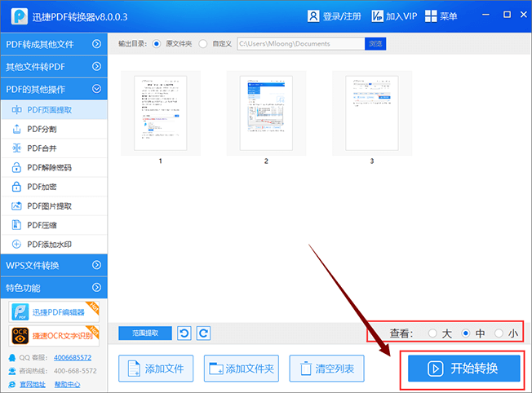Rotate clockwise icon button
This screenshot has height=393, width=532.
coord(203,333)
